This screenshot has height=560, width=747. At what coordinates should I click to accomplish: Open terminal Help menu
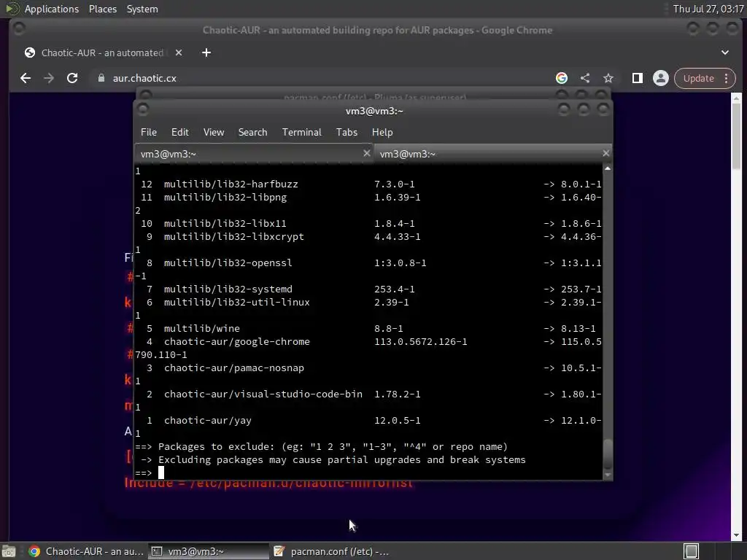(x=382, y=132)
